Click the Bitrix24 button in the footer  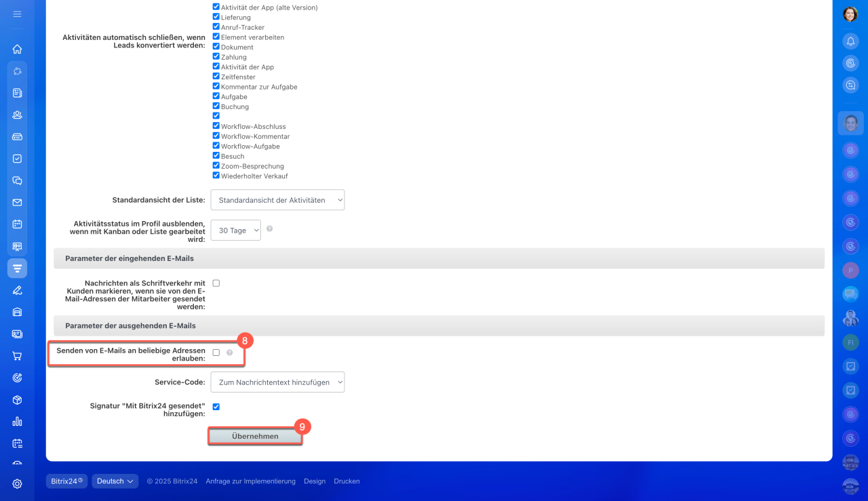click(66, 481)
